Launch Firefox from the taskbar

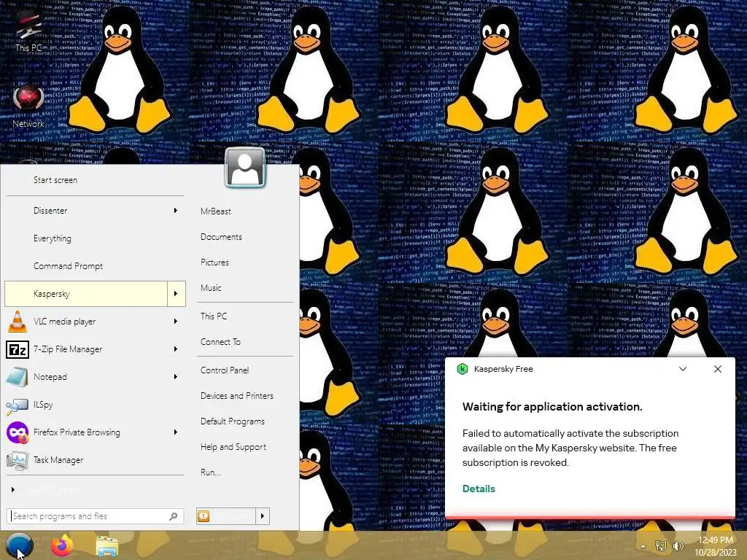(x=62, y=545)
